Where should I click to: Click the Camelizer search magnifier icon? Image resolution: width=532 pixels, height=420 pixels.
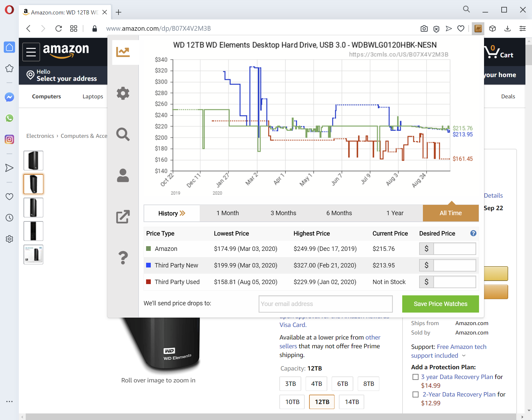[123, 134]
